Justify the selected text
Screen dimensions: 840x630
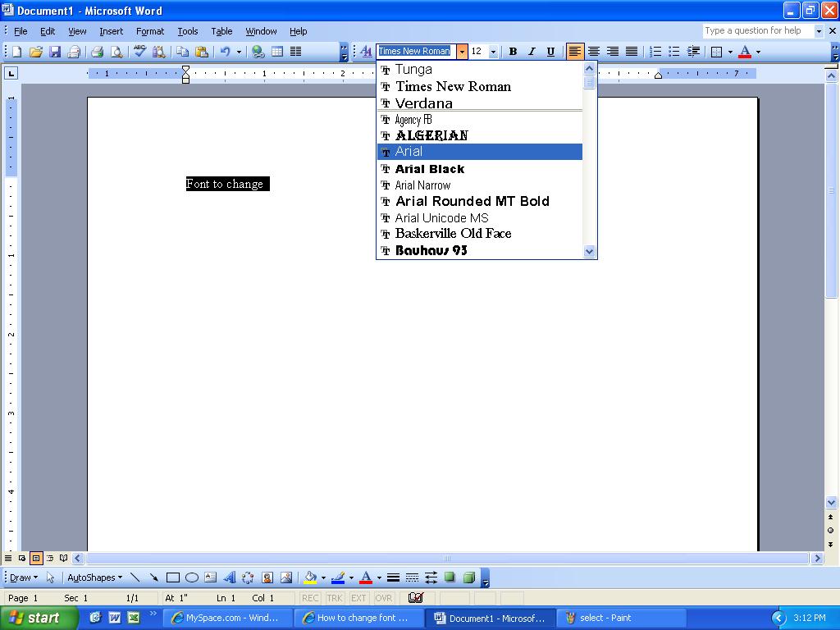click(x=632, y=52)
